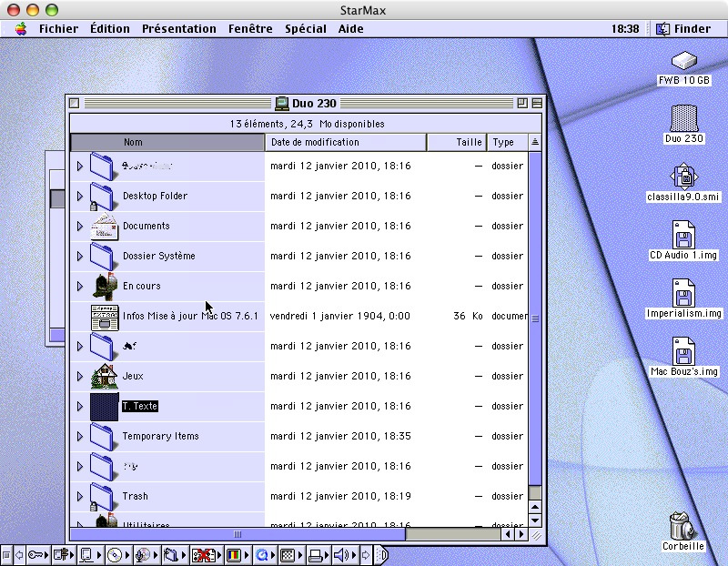Viewport: 728px width, 566px height.
Task: Expand the Dossier Système disclosure triangle
Action: tap(80, 257)
